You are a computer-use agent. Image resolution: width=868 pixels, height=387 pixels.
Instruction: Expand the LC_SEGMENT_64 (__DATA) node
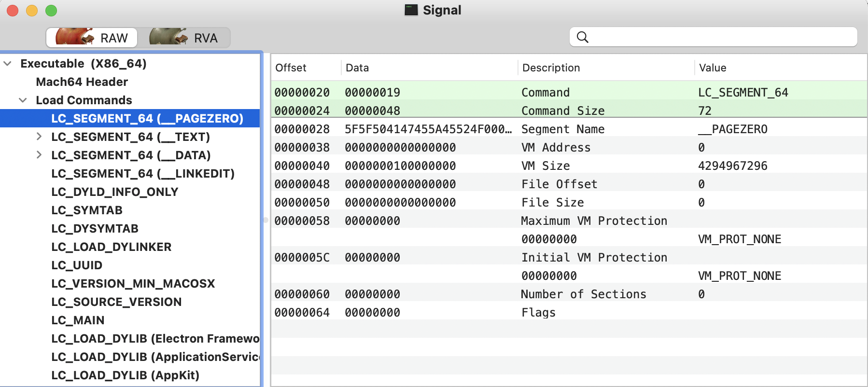coord(39,155)
